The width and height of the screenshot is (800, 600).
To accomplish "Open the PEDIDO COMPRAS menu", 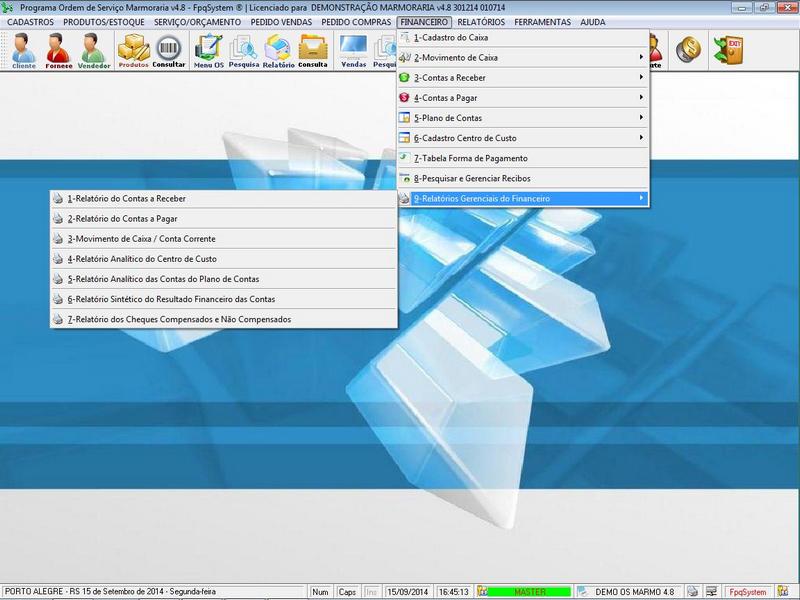I will (x=356, y=22).
